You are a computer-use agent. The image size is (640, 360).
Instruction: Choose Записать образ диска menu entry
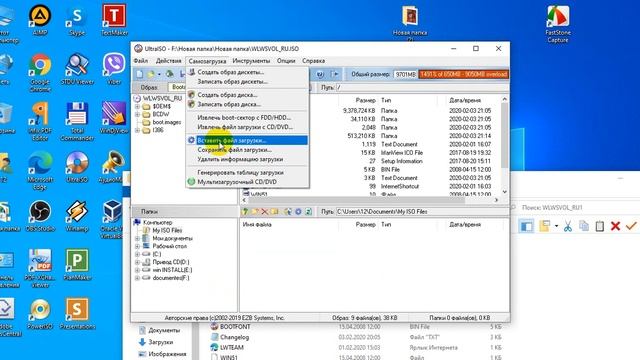pos(247,104)
